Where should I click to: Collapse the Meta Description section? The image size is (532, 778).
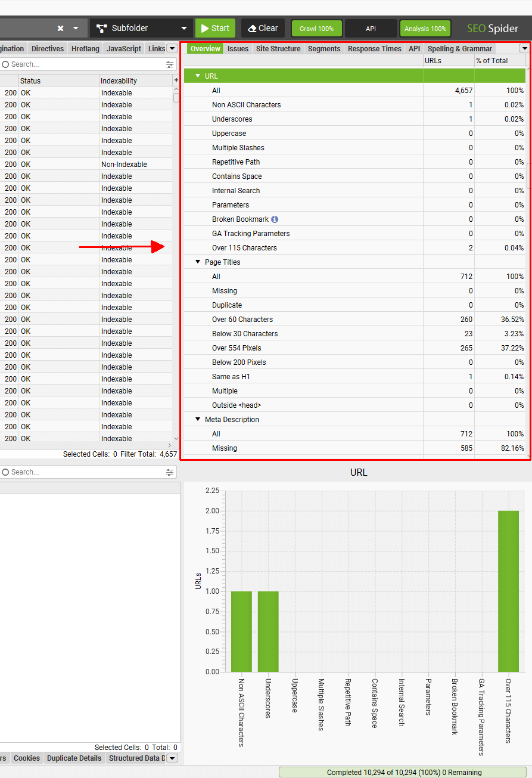198,420
